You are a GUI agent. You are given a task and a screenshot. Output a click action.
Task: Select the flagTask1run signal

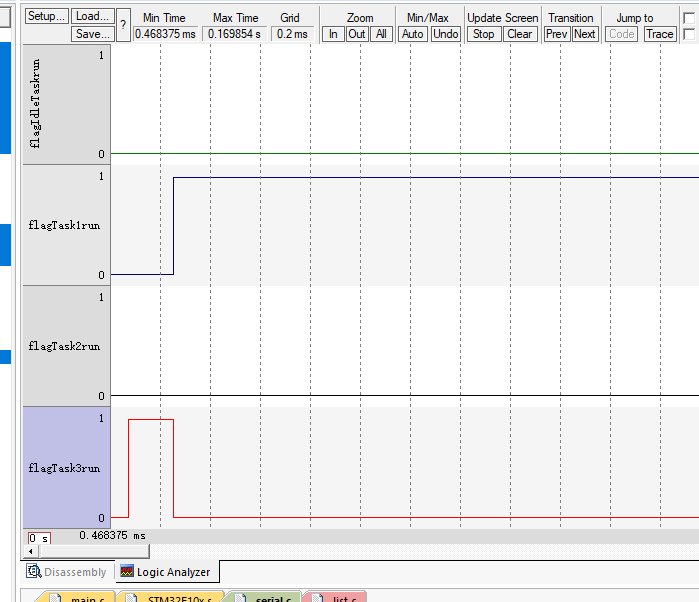click(66, 225)
